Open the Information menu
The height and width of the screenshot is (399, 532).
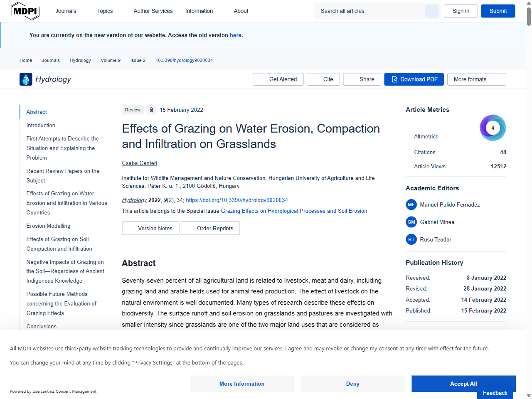(199, 11)
